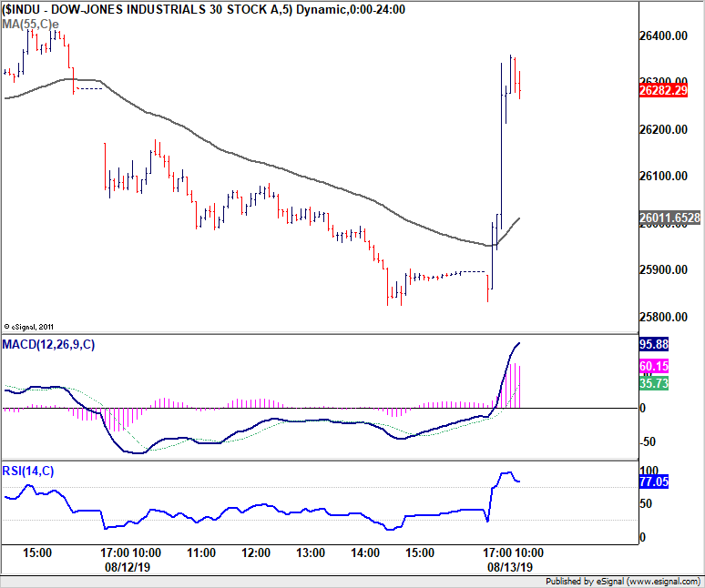705x588 pixels.
Task: Click the 26400.00 price axis label
Action: tap(663, 35)
